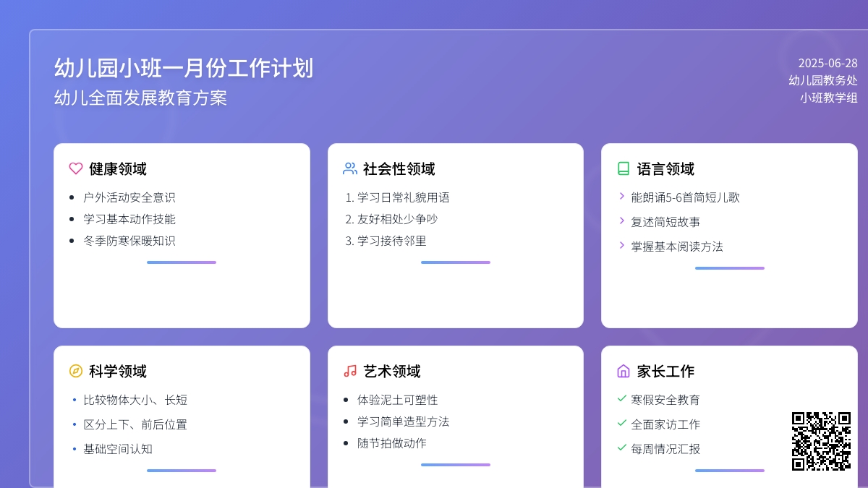Click the item 学习日常礼貌用语
Screen dimensions: 868x488
pyautogui.click(x=404, y=197)
